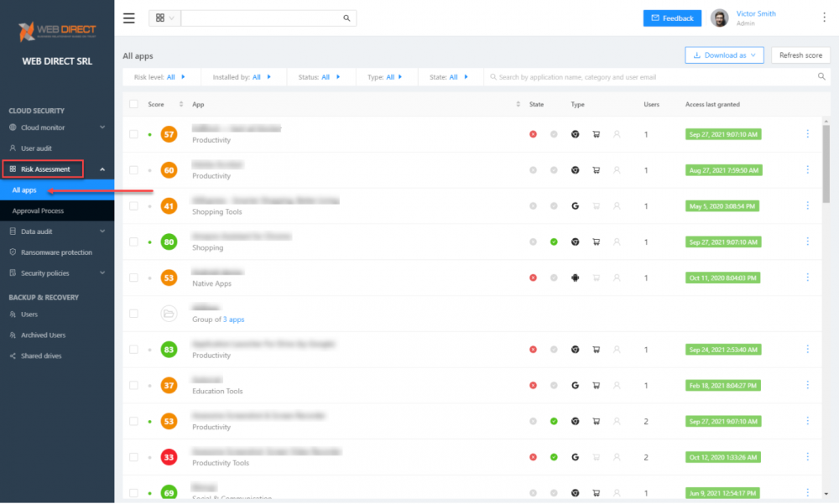Click the Ransomware protection shield icon

coord(11,252)
